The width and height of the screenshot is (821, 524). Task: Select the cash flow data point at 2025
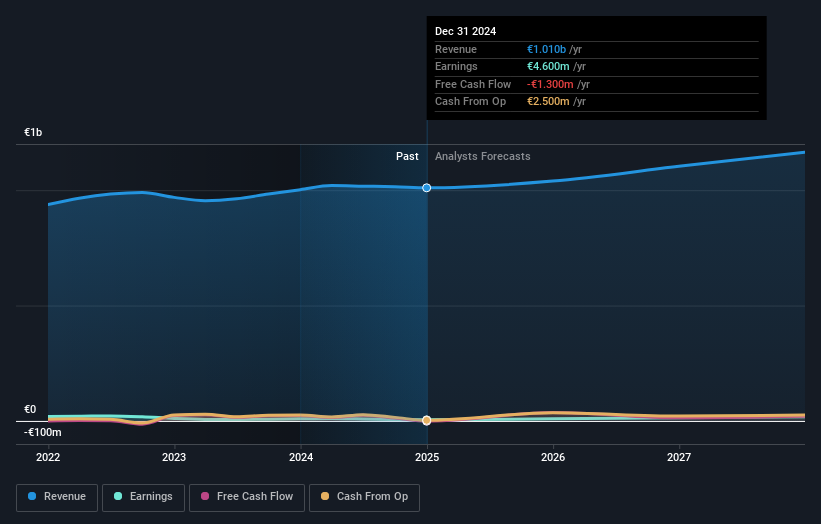point(427,420)
